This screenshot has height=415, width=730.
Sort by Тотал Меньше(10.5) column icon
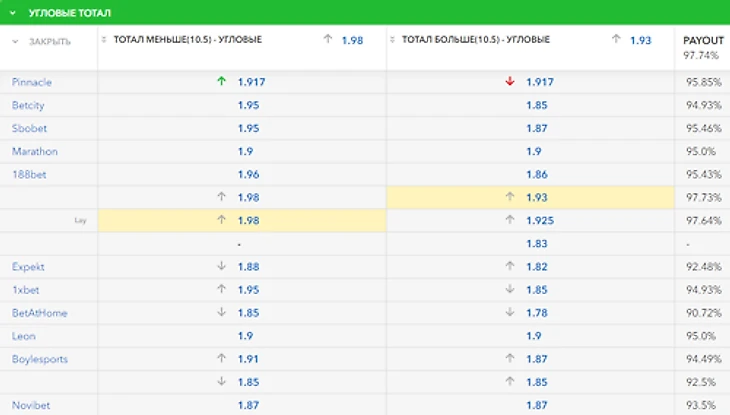point(106,40)
